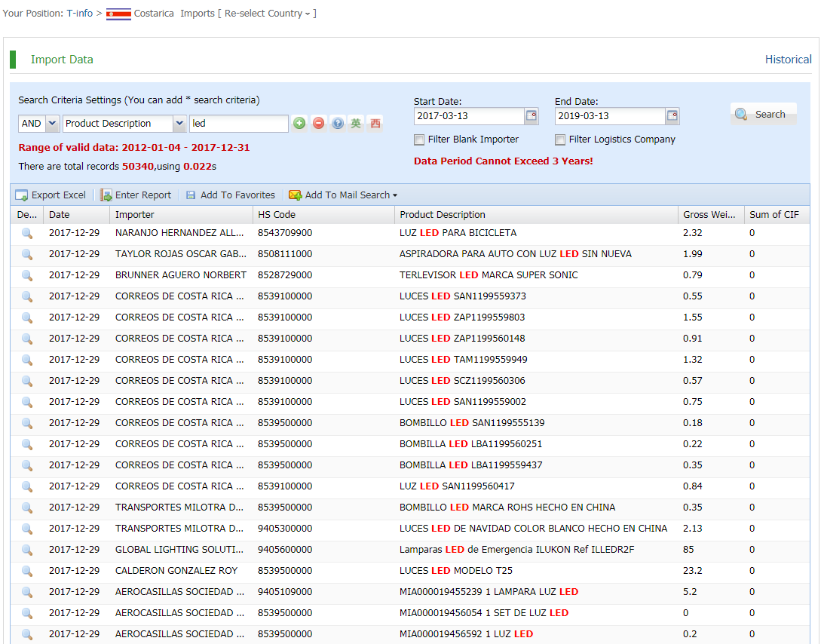View details of LUZ LED PARA BICICLETA row
This screenshot has height=644, width=821.
(27, 234)
